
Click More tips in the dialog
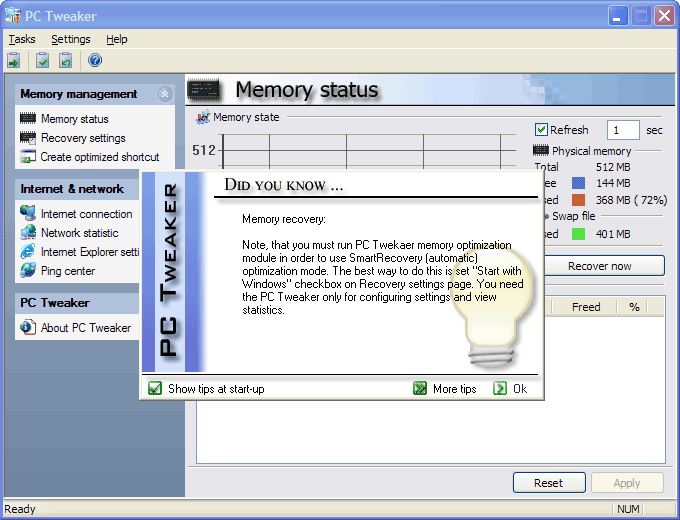point(454,389)
